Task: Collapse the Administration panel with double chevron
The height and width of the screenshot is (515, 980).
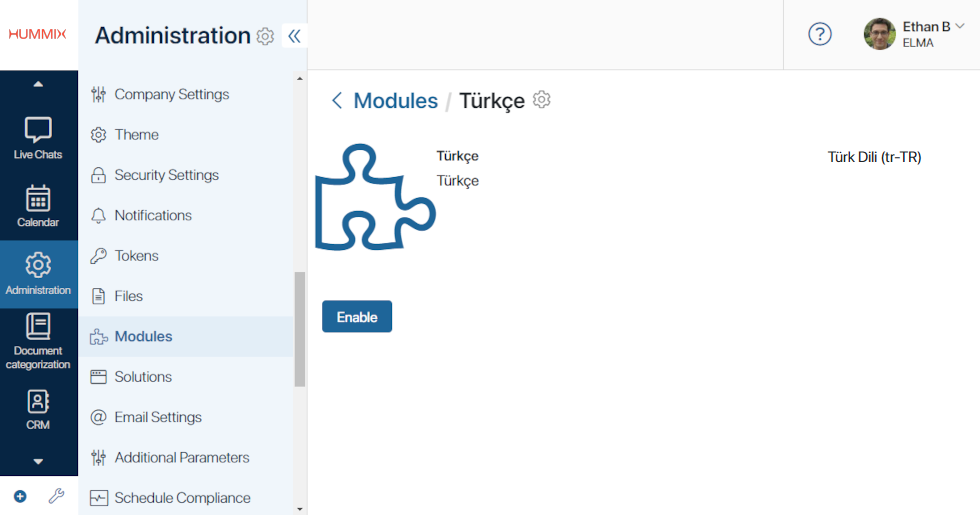Action: pos(294,36)
